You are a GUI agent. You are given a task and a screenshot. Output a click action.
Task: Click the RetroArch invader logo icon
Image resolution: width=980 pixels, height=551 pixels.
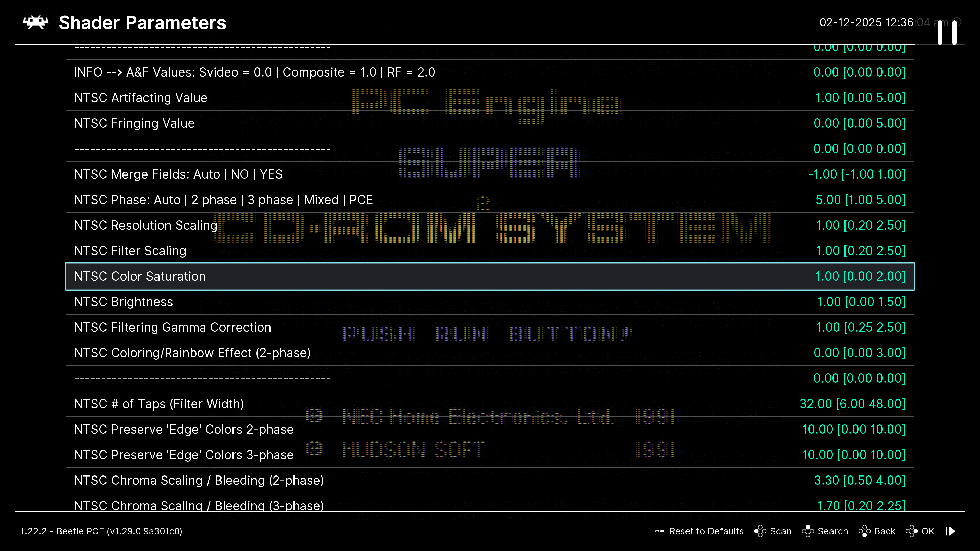tap(36, 22)
